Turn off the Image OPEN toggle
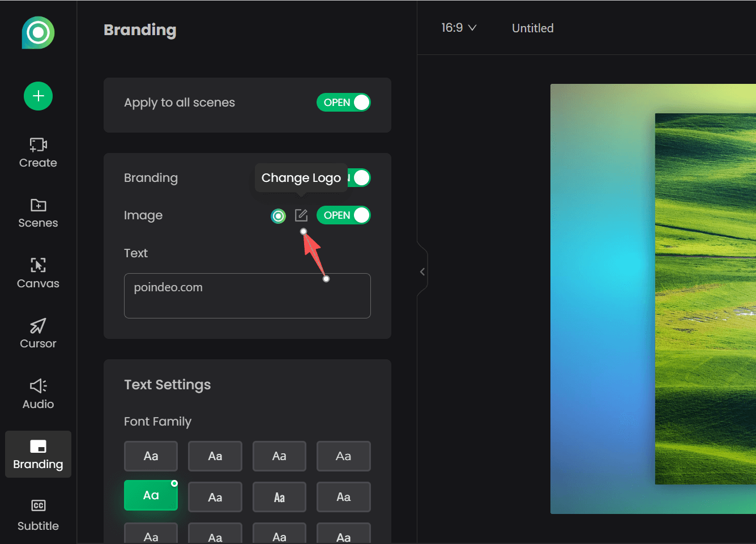This screenshot has height=544, width=756. coord(344,215)
